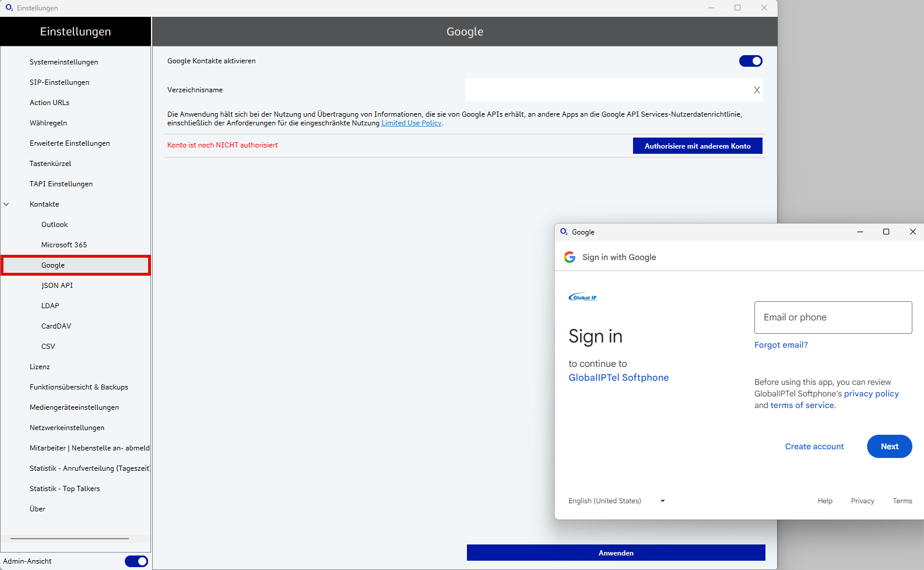Screen dimensions: 924x570
Task: Click the Google G logo icon
Action: coord(570,257)
